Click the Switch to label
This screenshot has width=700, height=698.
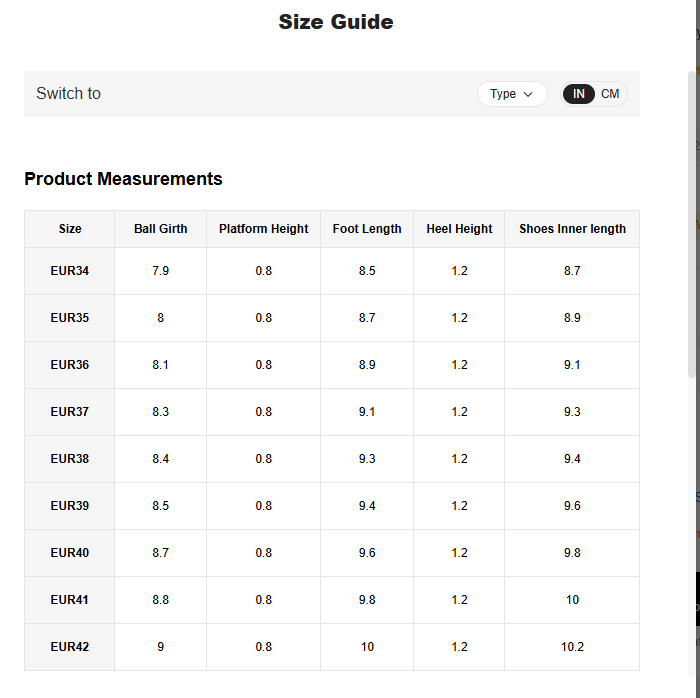(68, 94)
